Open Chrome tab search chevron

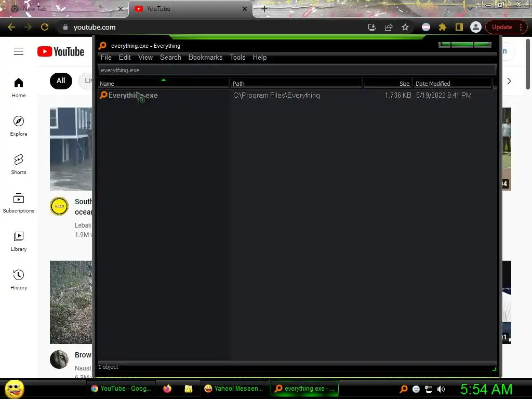pos(470,8)
